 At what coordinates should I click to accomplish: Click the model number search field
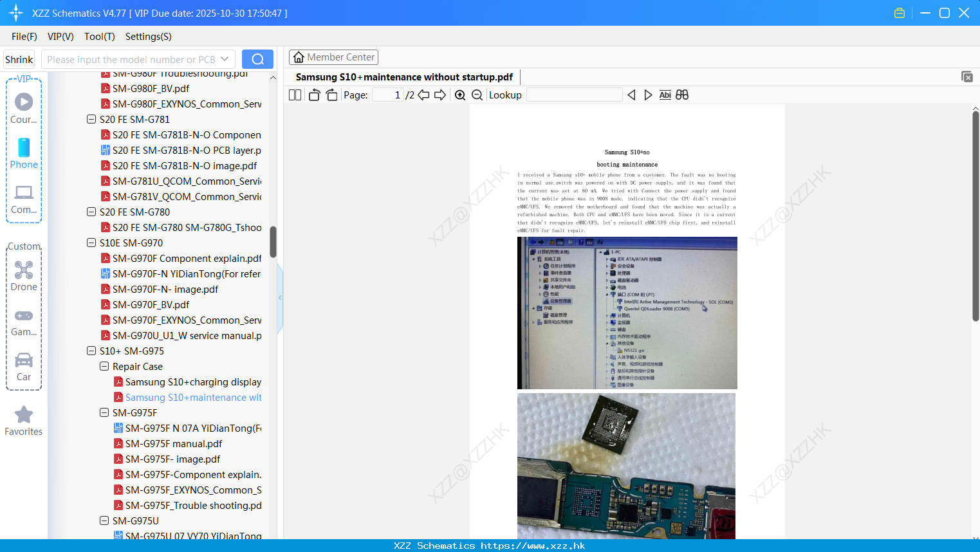[x=131, y=59]
